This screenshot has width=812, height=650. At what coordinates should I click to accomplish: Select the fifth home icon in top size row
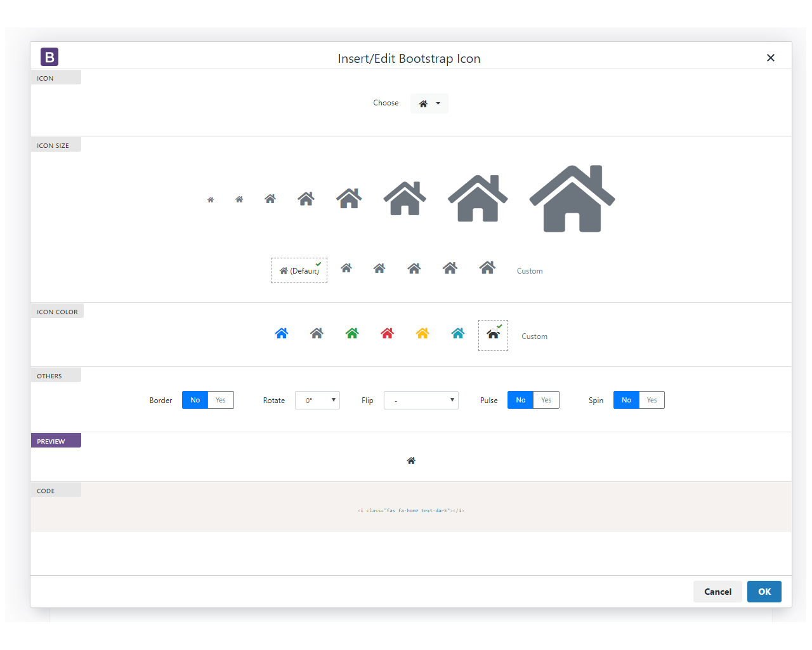click(x=349, y=198)
